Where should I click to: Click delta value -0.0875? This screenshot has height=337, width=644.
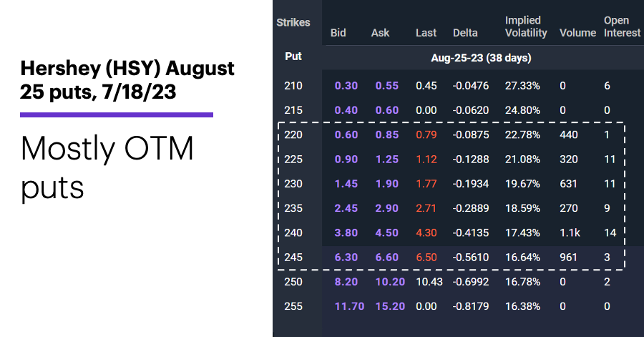[x=471, y=135]
